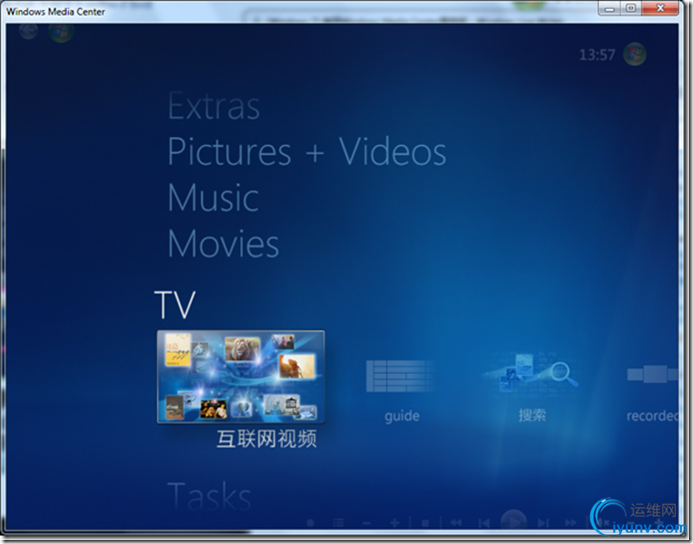Close the Windows Media Center window
The width and height of the screenshot is (693, 544).
(660, 8)
